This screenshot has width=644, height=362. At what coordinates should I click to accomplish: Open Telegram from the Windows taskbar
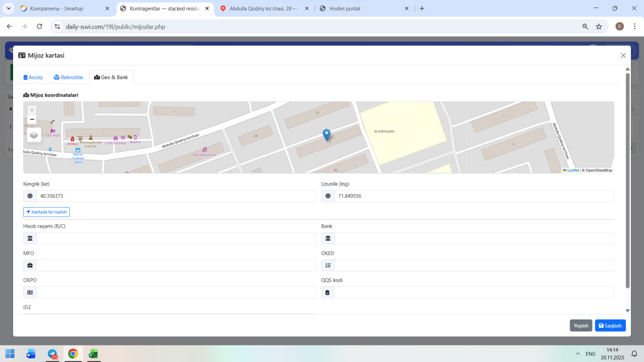(52, 353)
